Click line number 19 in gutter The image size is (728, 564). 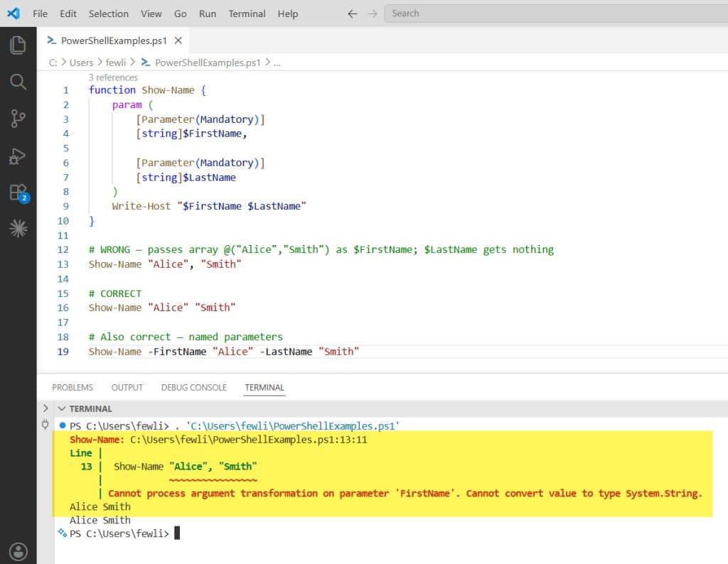(63, 352)
